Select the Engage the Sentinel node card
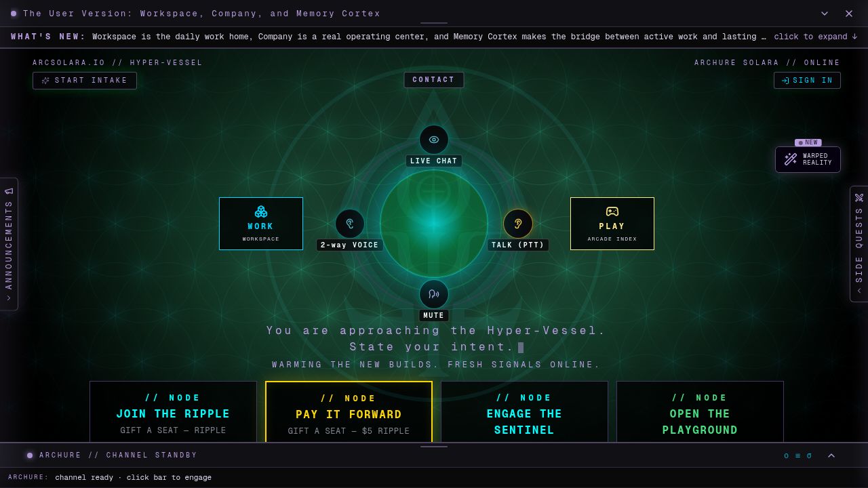Image resolution: width=868 pixels, height=488 pixels. (x=524, y=412)
